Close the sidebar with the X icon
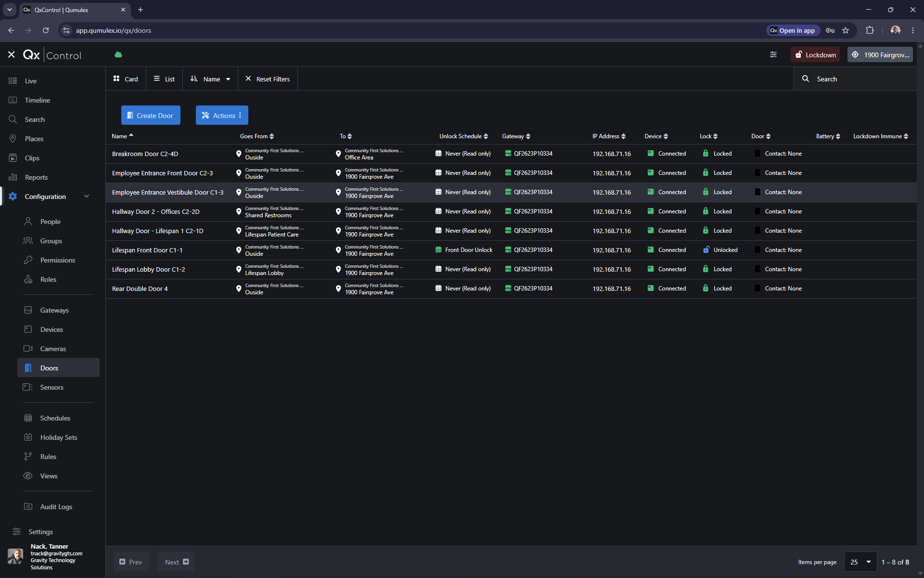The image size is (924, 578). pos(12,55)
